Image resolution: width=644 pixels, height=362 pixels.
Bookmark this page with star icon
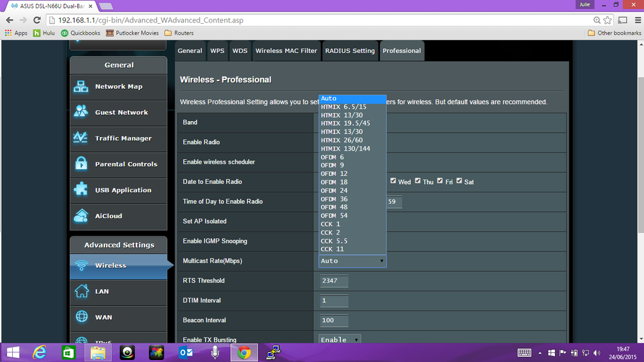(x=607, y=20)
